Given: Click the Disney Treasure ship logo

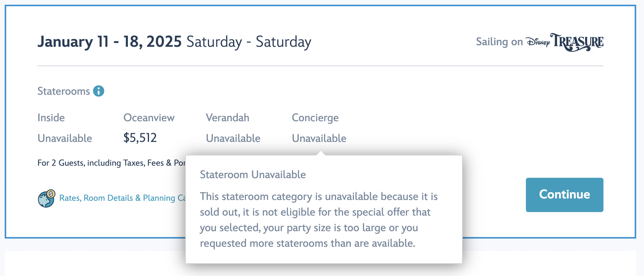Looking at the screenshot, I should 564,42.
